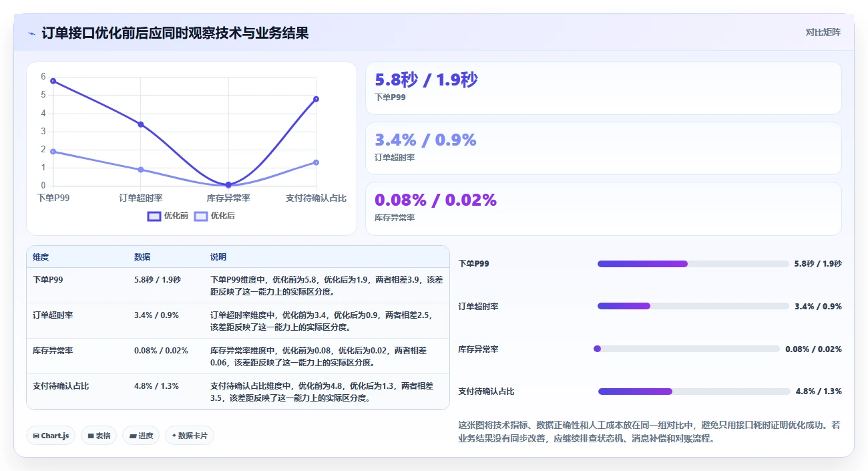Click the 库存异常率 progress bar
Image resolution: width=868 pixels, height=471 pixels.
pyautogui.click(x=686, y=349)
